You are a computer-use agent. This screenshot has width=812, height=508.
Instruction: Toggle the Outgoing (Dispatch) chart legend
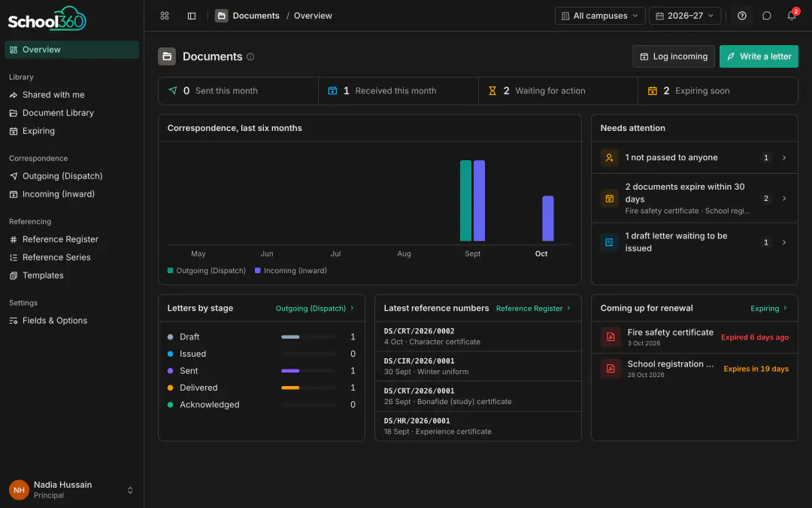pos(207,271)
